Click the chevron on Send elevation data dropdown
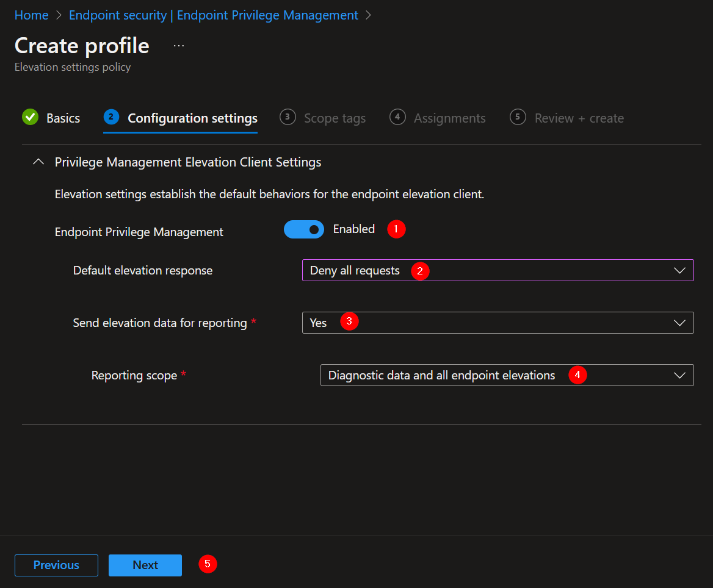Screen dimensions: 713x588 pyautogui.click(x=679, y=323)
